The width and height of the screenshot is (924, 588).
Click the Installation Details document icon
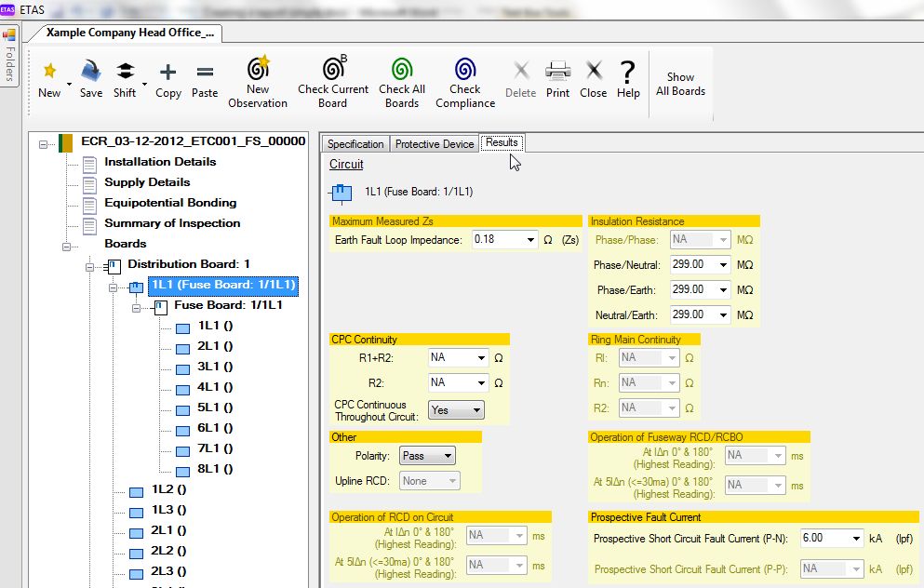89,165
